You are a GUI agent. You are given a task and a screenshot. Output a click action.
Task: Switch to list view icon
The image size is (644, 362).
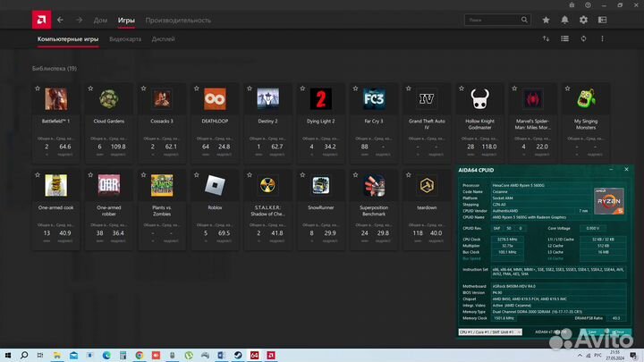coord(564,38)
